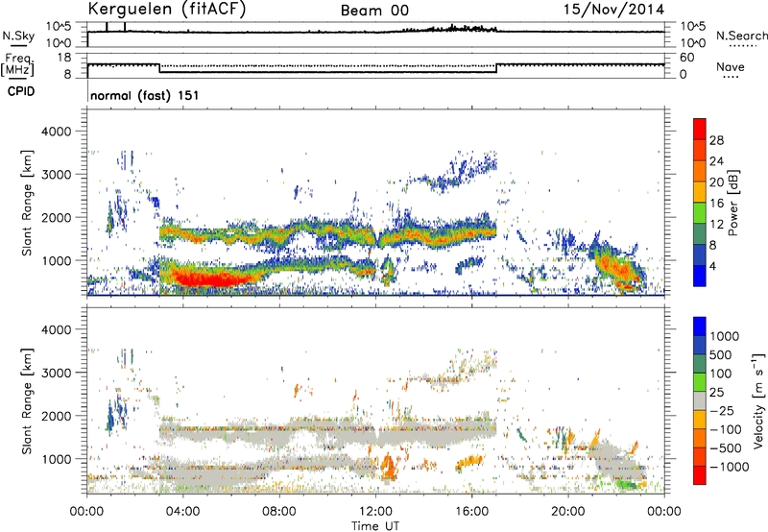Viewport: 768px width, 532px height.
Task: Select the Freq. [MHz] axis label
Action: click(x=17, y=64)
